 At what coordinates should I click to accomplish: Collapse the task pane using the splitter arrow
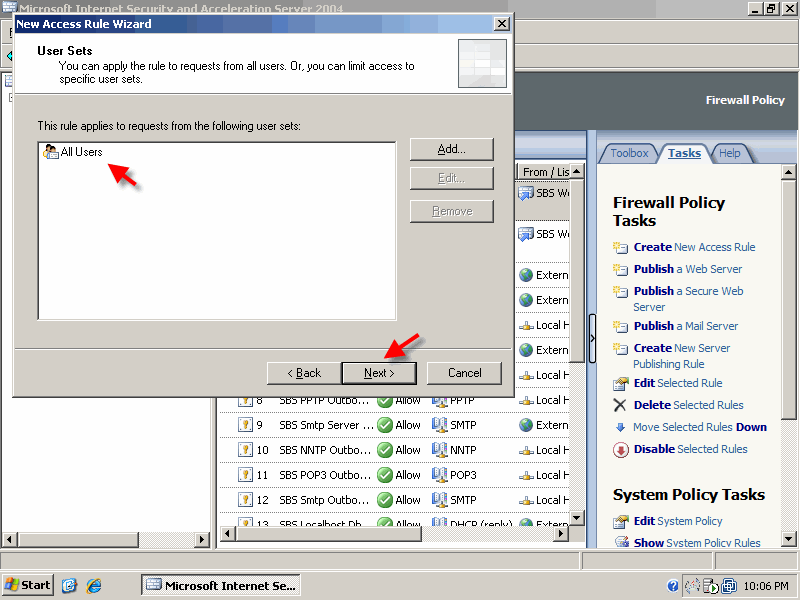(592, 338)
